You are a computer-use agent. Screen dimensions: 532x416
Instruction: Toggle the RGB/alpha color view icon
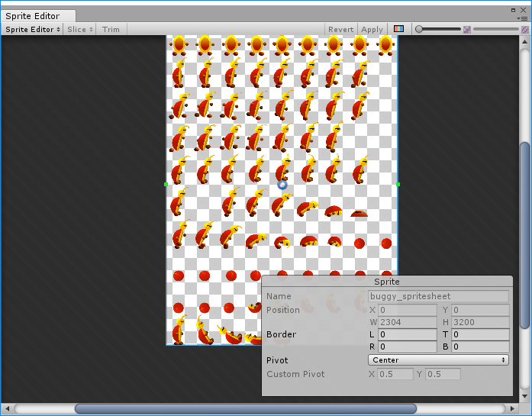[398, 29]
